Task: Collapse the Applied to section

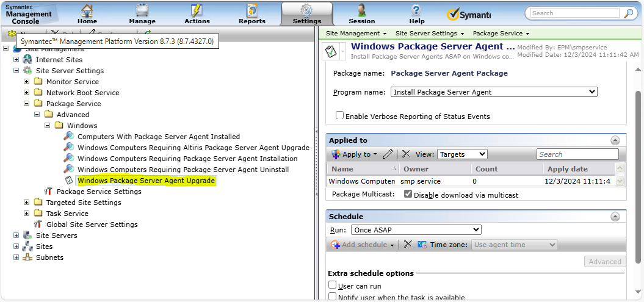Action: [x=615, y=140]
